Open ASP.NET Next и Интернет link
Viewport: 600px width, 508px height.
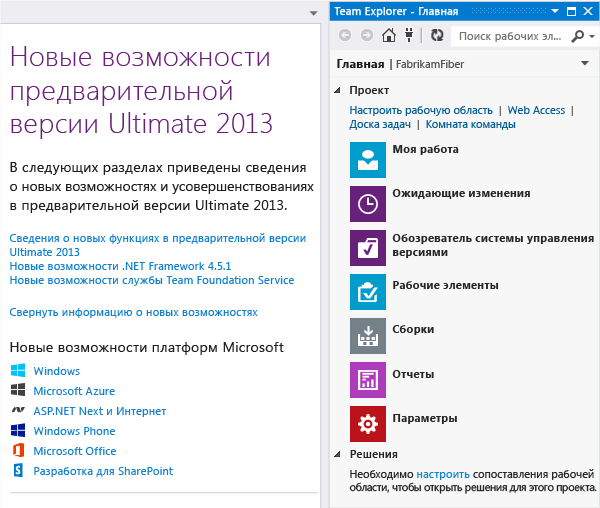pos(99,411)
